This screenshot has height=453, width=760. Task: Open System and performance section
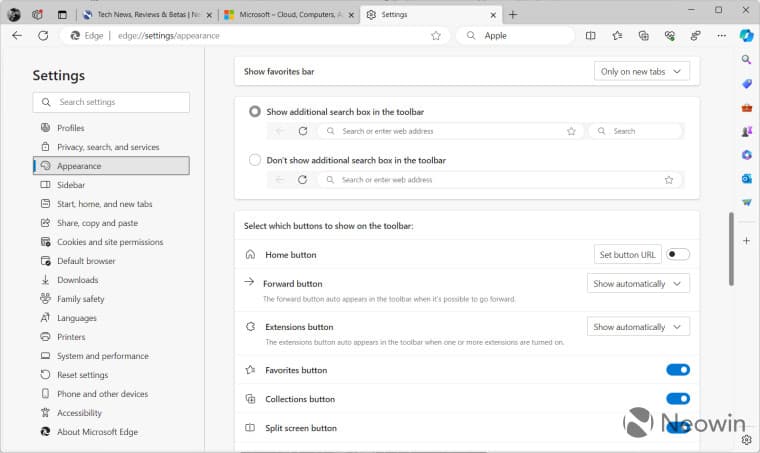111,356
